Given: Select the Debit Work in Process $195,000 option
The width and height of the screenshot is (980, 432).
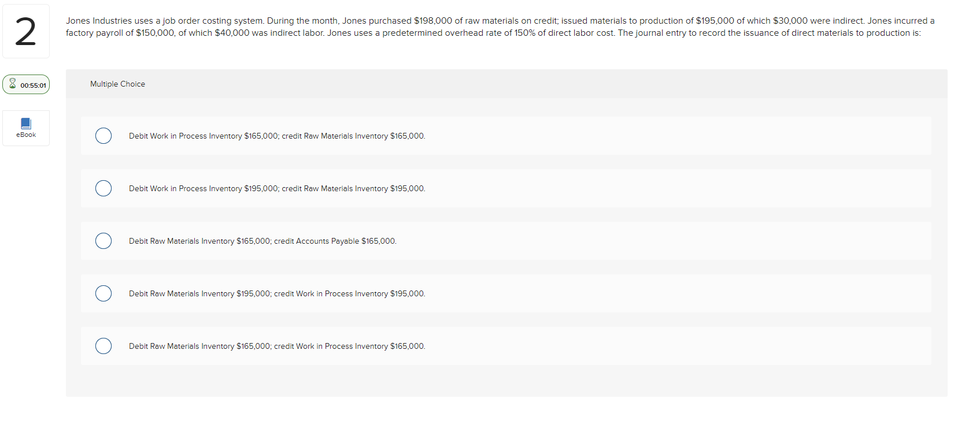Looking at the screenshot, I should [x=103, y=188].
